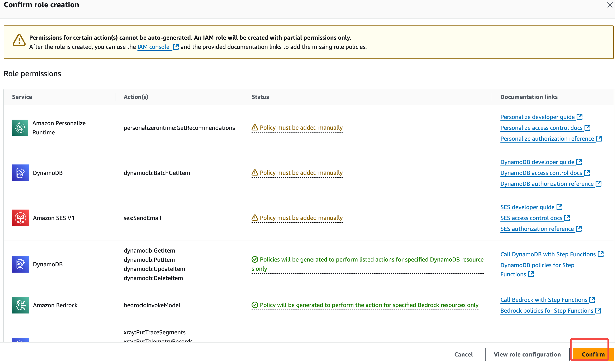
Task: Click Amazon Bedrock service name
Action: tap(55, 305)
